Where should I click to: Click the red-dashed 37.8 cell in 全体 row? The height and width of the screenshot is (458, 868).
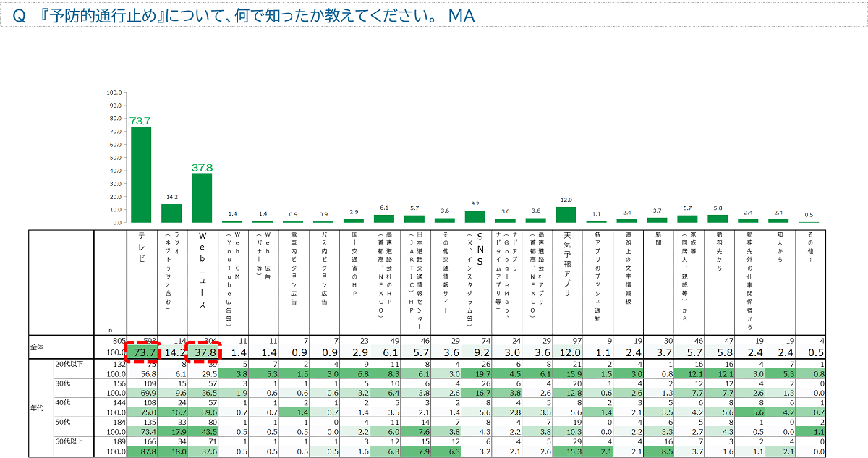202,352
